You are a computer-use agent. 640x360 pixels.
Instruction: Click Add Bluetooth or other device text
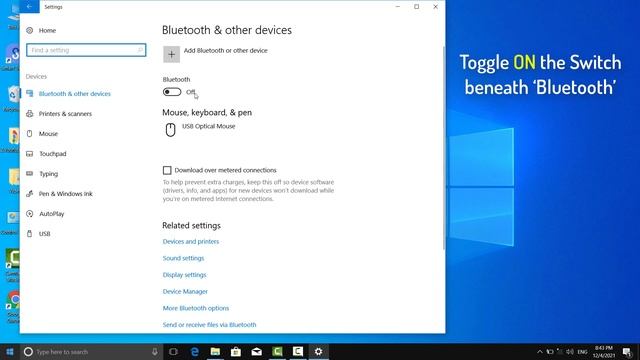pos(225,51)
